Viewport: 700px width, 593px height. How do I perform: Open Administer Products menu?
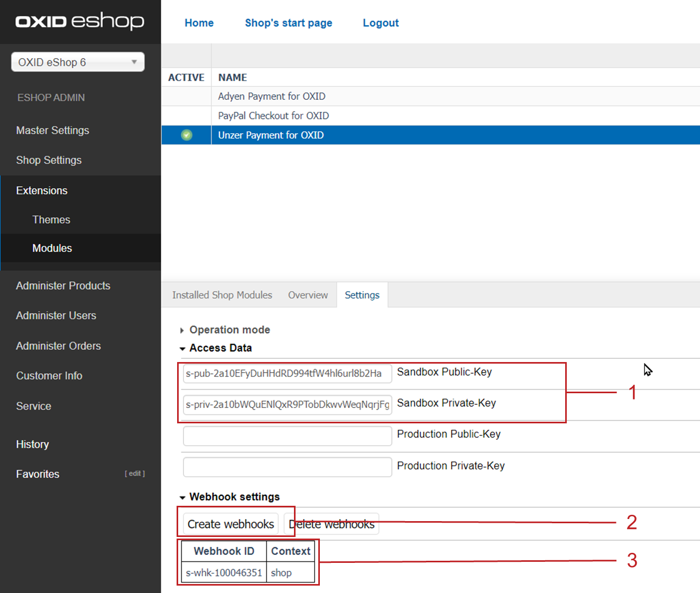click(63, 285)
